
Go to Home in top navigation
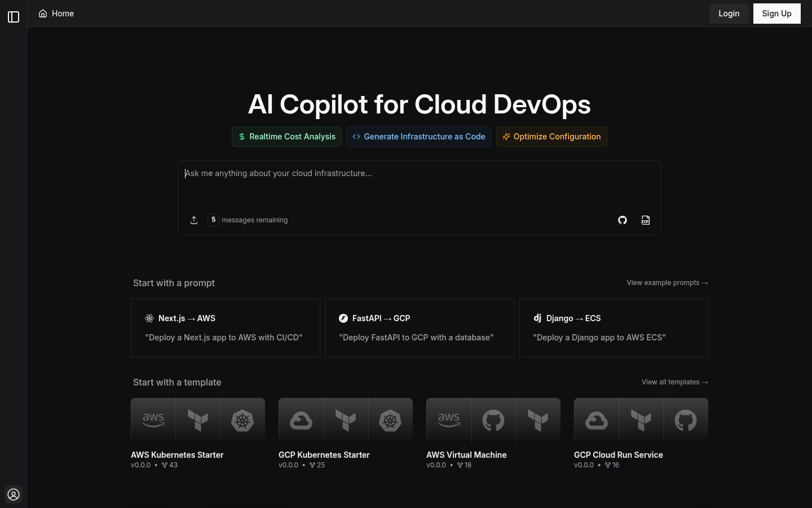point(56,14)
